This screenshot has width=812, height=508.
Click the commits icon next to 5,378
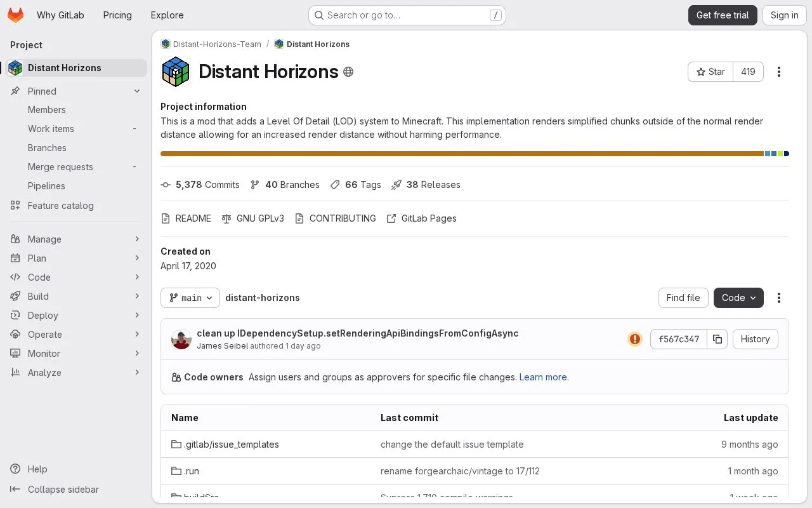coord(166,185)
